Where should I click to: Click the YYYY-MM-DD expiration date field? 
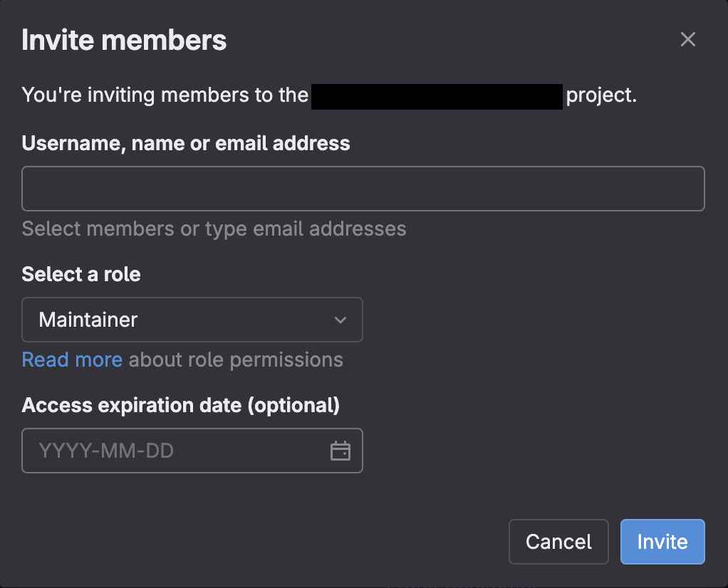pos(192,451)
